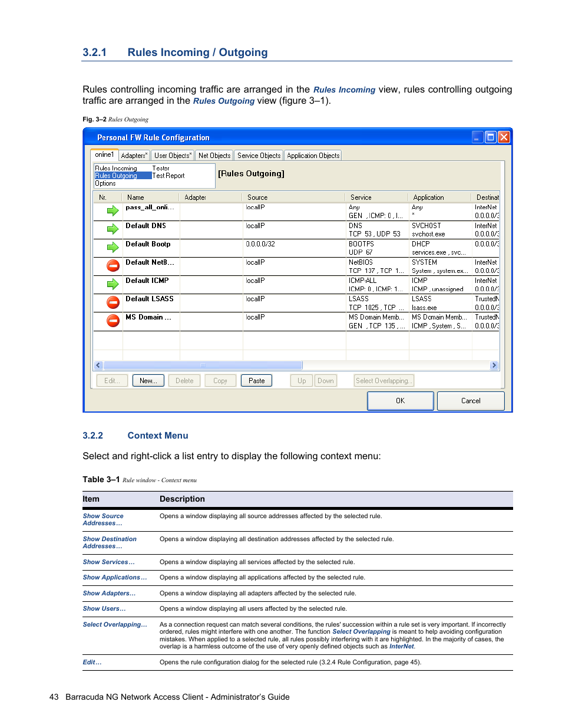Screen dimensions: 562x728
Task: Select the Default LSASS rule name
Action: click(150, 299)
